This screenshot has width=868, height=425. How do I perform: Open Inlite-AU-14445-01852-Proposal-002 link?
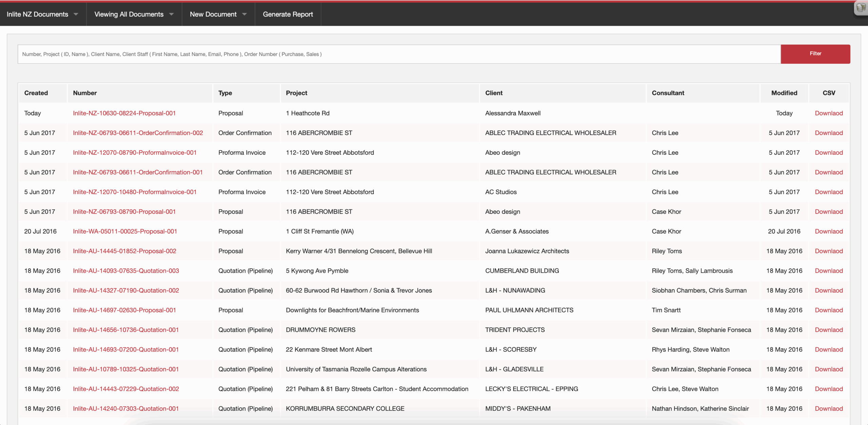tap(124, 251)
